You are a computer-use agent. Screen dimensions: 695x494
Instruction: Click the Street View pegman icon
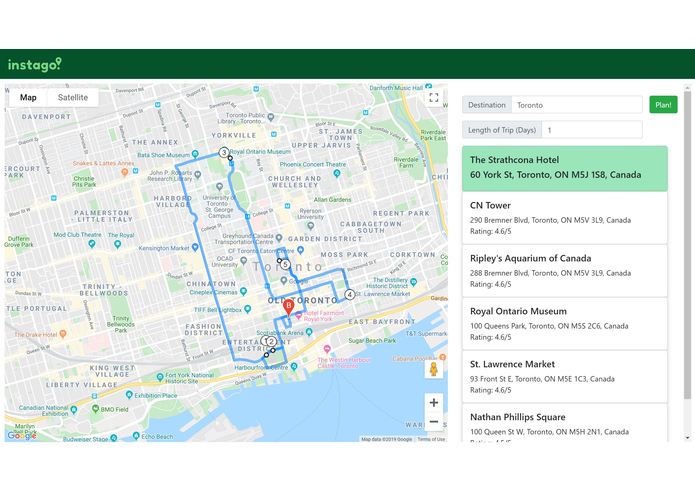[x=433, y=369]
